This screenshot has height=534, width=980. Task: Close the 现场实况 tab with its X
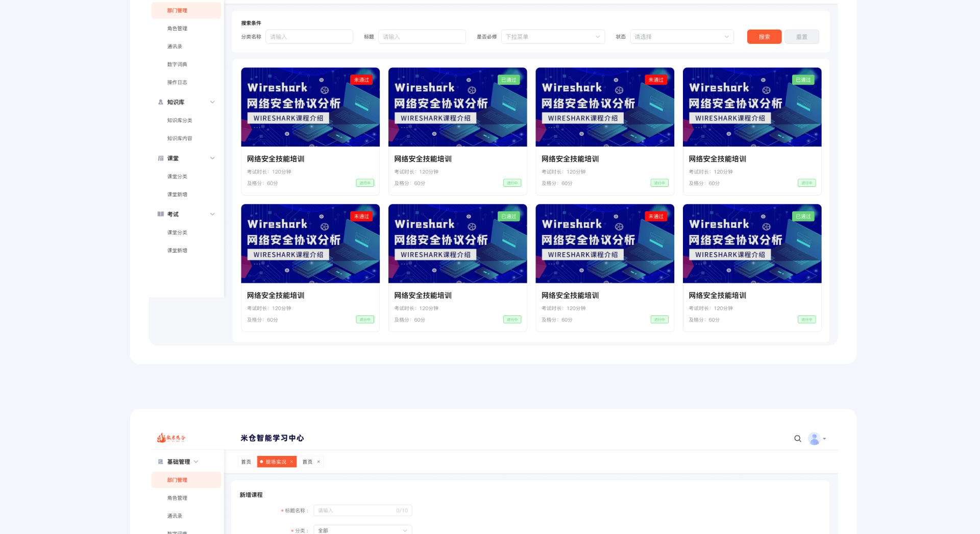point(291,462)
